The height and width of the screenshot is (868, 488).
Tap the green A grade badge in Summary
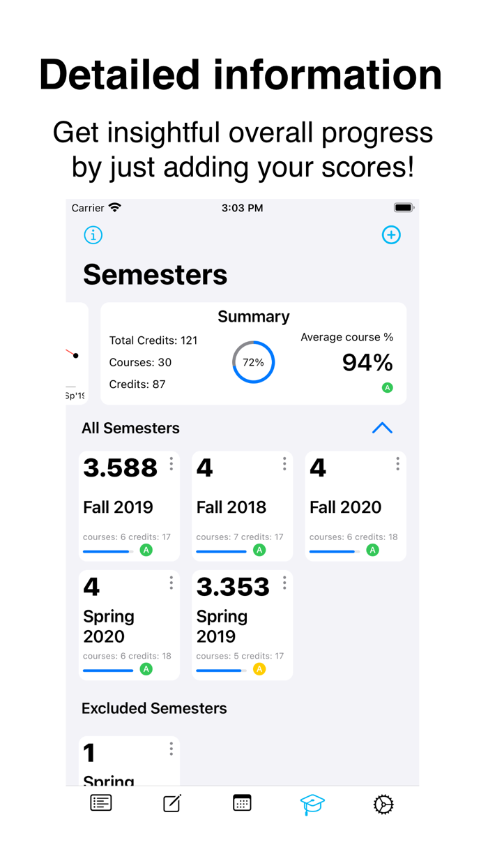click(x=388, y=387)
